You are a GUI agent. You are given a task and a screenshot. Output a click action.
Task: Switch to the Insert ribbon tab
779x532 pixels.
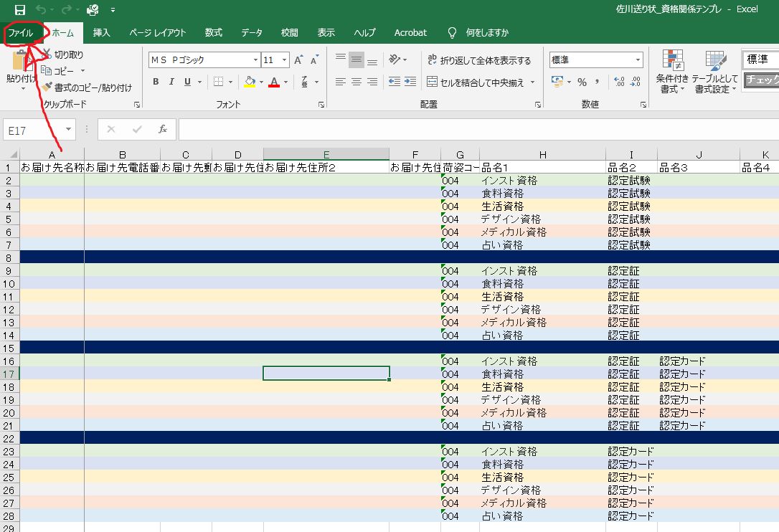102,33
